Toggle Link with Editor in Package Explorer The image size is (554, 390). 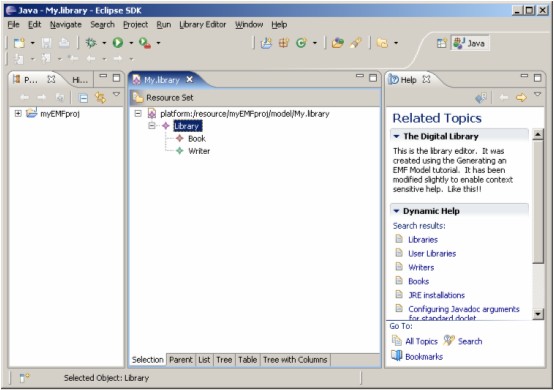[x=101, y=98]
